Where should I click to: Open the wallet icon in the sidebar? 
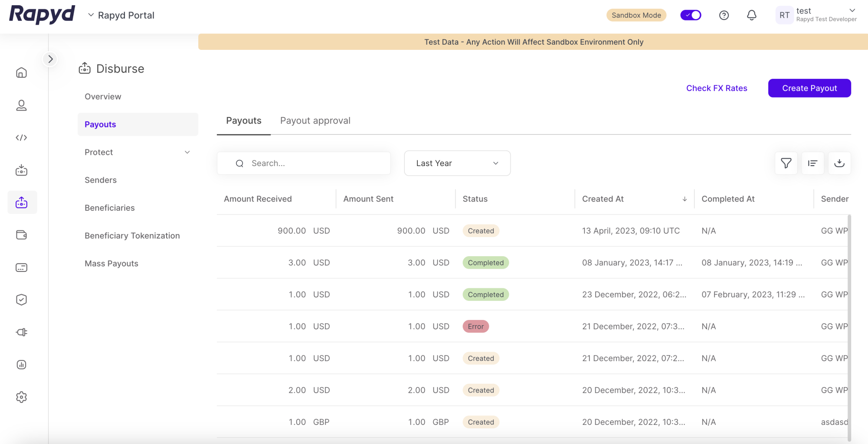pos(21,235)
